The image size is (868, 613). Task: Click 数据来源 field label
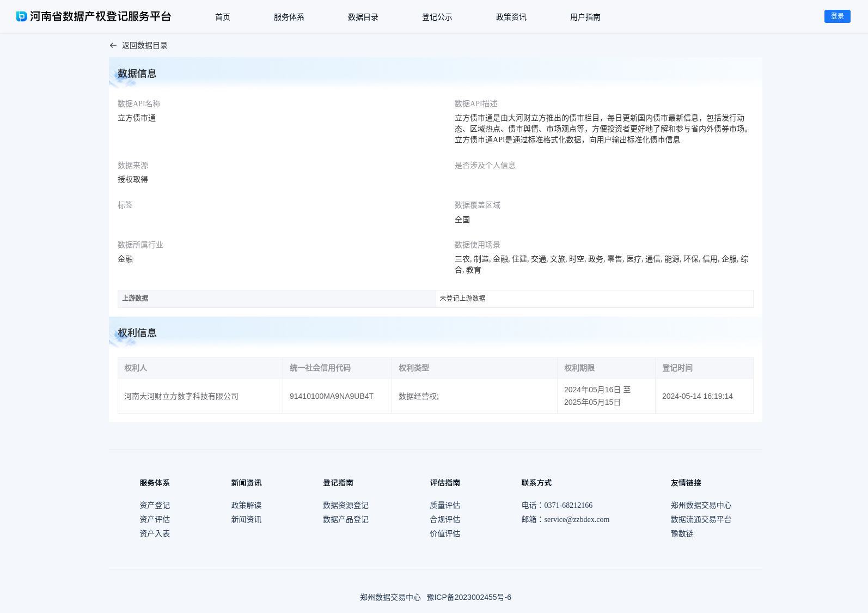tap(133, 165)
